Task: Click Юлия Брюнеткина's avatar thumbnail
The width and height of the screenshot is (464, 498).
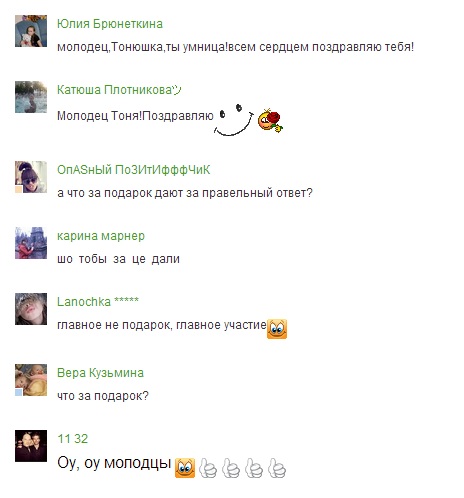Action: 31,31
